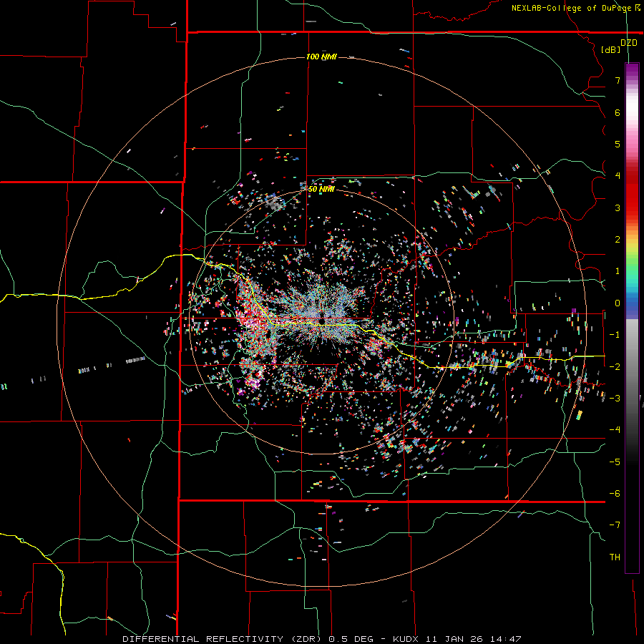
Task: Click the '0.5 DEG' elevation text
Action: click(351, 639)
